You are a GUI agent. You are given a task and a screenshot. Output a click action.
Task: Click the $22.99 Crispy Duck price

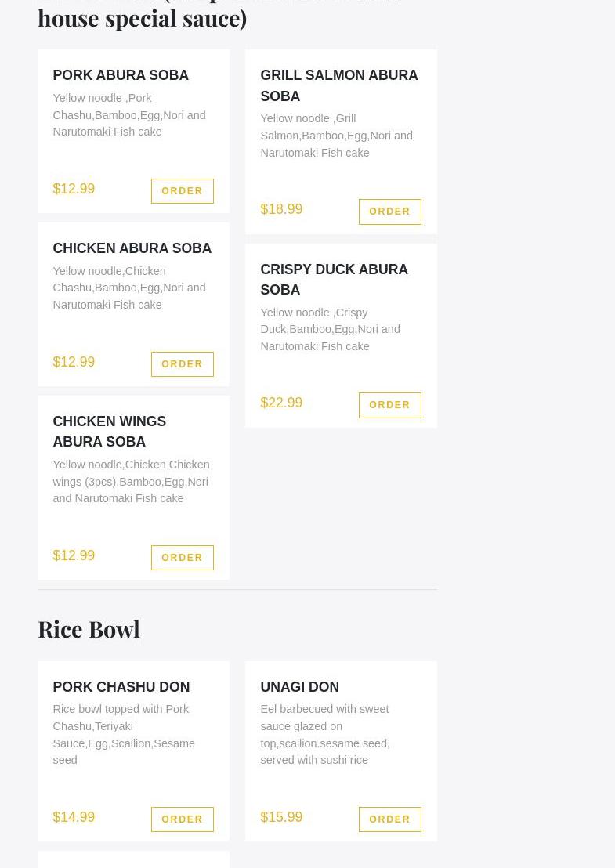click(x=281, y=403)
